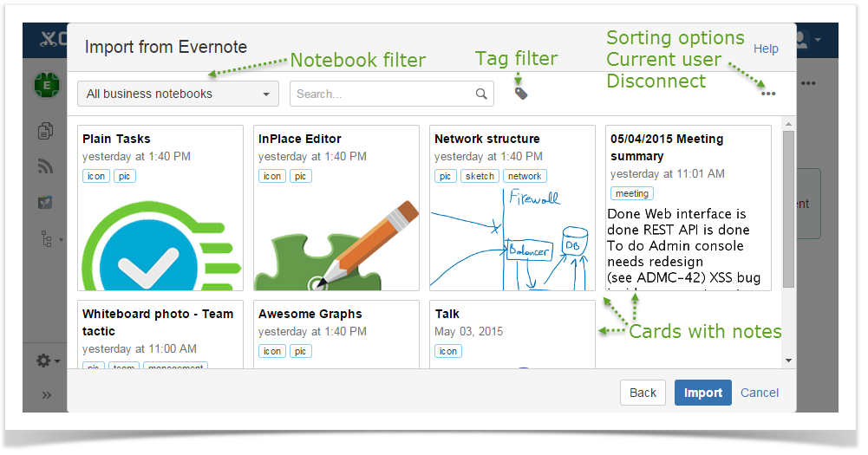Open the settings gear dropdown in sidebar
868x455 pixels.
[x=47, y=361]
